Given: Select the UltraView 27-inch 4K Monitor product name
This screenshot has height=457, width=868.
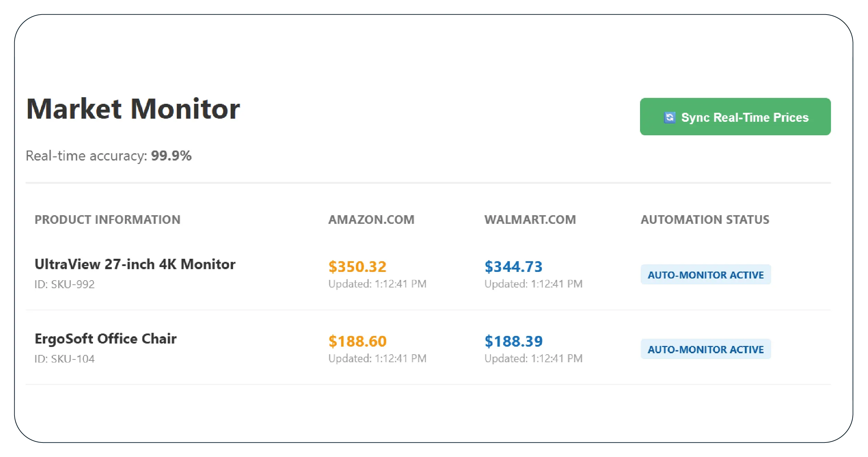Looking at the screenshot, I should click(135, 264).
